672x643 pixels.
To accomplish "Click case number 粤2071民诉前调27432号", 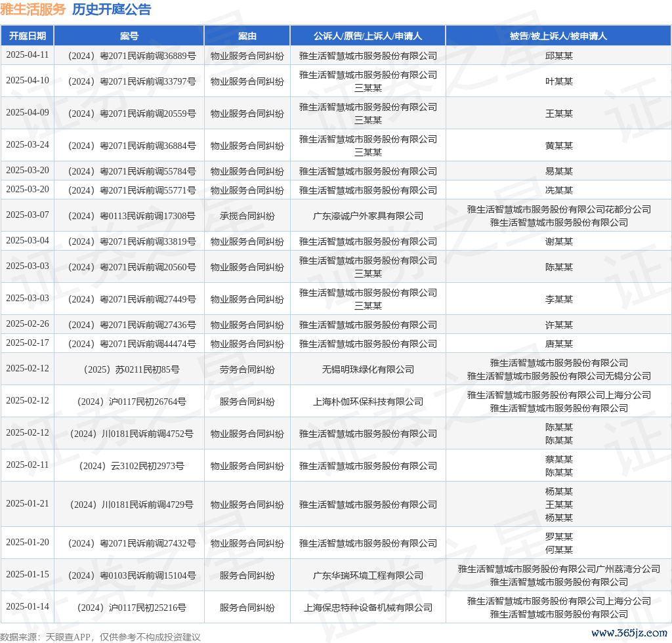I will coord(131,544).
